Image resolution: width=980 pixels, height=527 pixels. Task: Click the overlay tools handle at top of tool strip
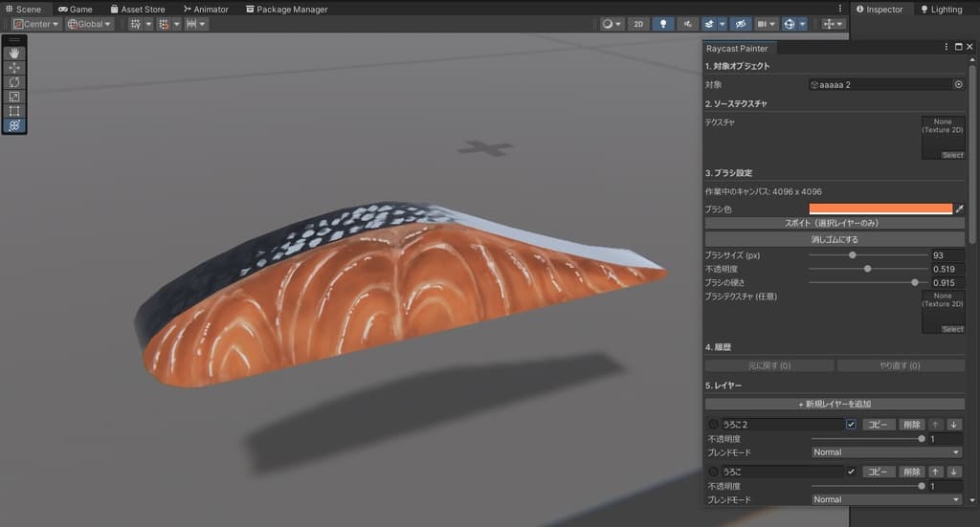pyautogui.click(x=14, y=39)
